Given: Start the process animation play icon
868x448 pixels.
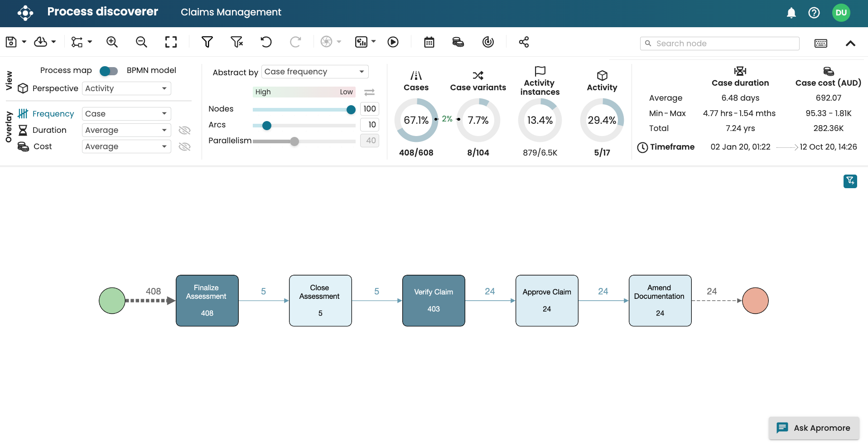Looking at the screenshot, I should pos(393,42).
